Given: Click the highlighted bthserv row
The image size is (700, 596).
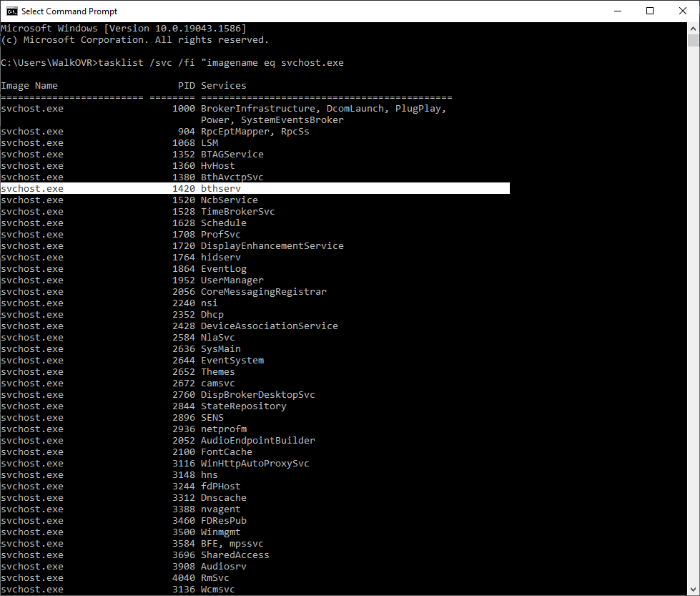Looking at the screenshot, I should pos(255,188).
